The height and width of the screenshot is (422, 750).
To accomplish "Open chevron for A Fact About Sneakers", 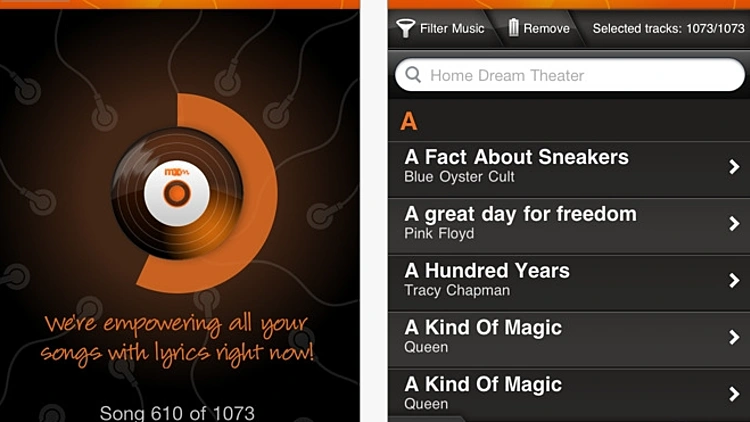I will [x=734, y=167].
